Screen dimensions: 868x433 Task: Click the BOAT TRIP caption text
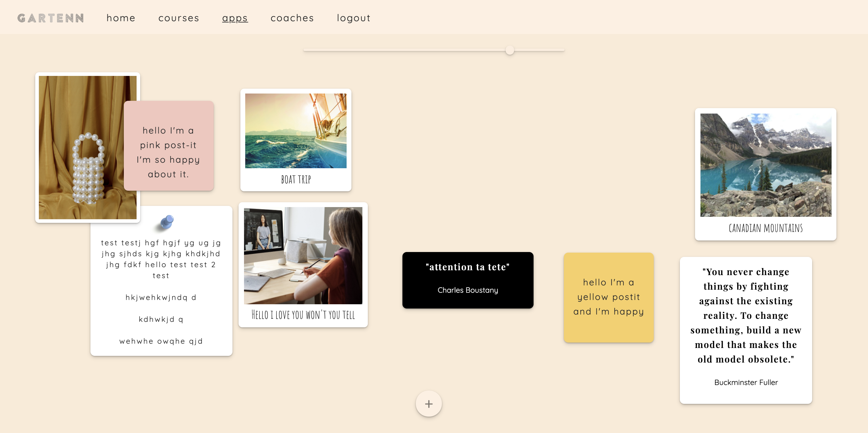pos(296,180)
